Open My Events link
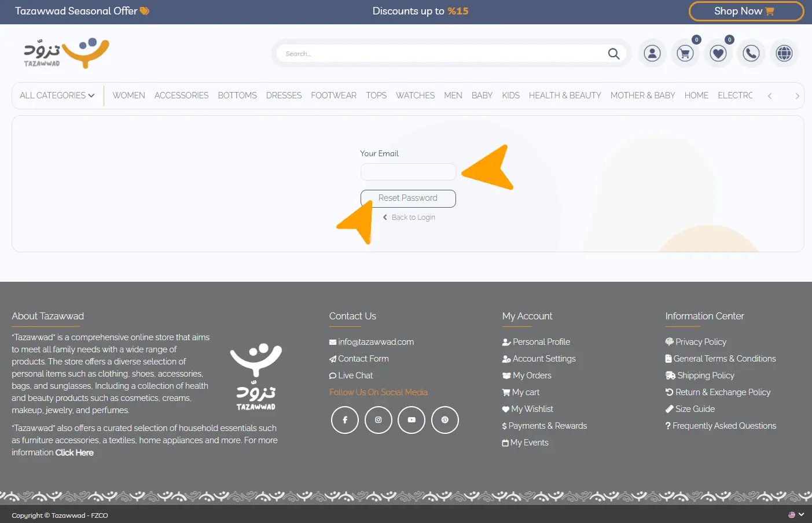The height and width of the screenshot is (523, 812). (526, 443)
